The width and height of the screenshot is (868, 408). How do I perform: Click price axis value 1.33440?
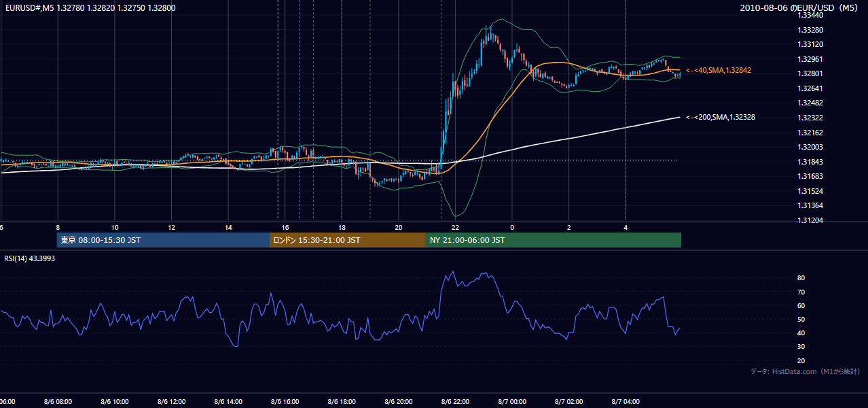click(x=810, y=15)
